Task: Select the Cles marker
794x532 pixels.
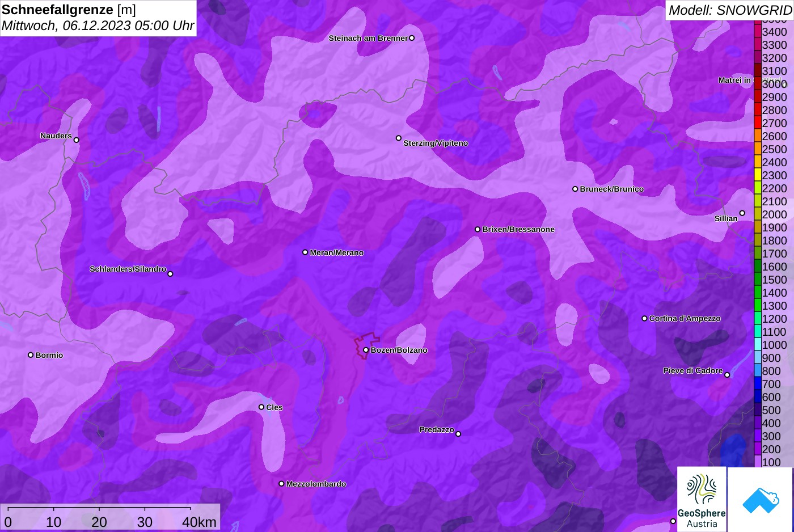Action: (x=261, y=407)
